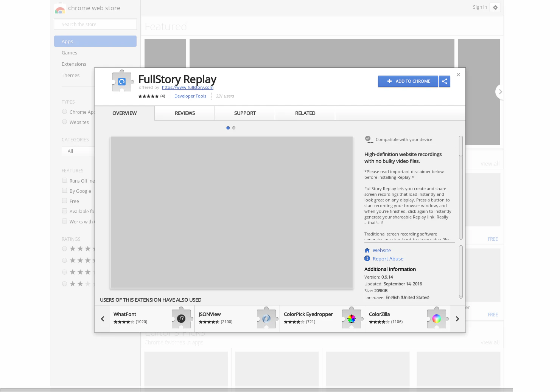Screen dimensions: 560x392
Task: Open the Developer Tools link
Action: [x=190, y=96]
